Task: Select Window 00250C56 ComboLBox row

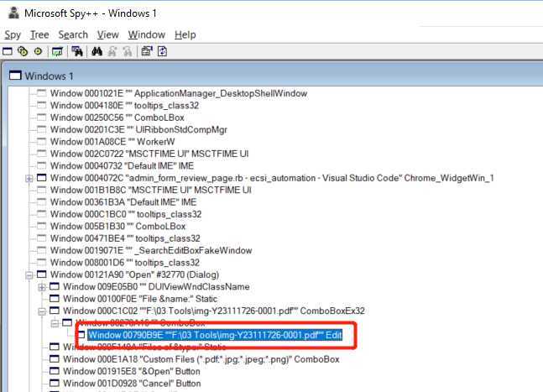Action: (x=117, y=118)
